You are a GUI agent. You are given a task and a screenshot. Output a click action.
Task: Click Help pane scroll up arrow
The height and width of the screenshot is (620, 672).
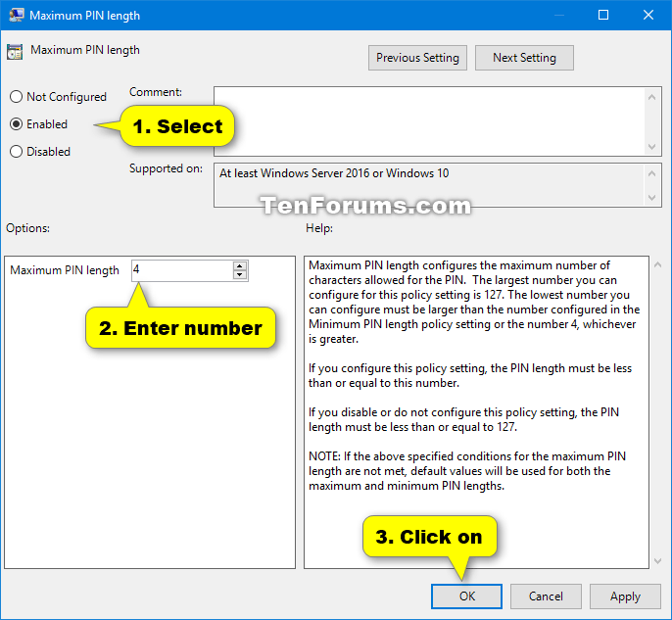point(658,264)
